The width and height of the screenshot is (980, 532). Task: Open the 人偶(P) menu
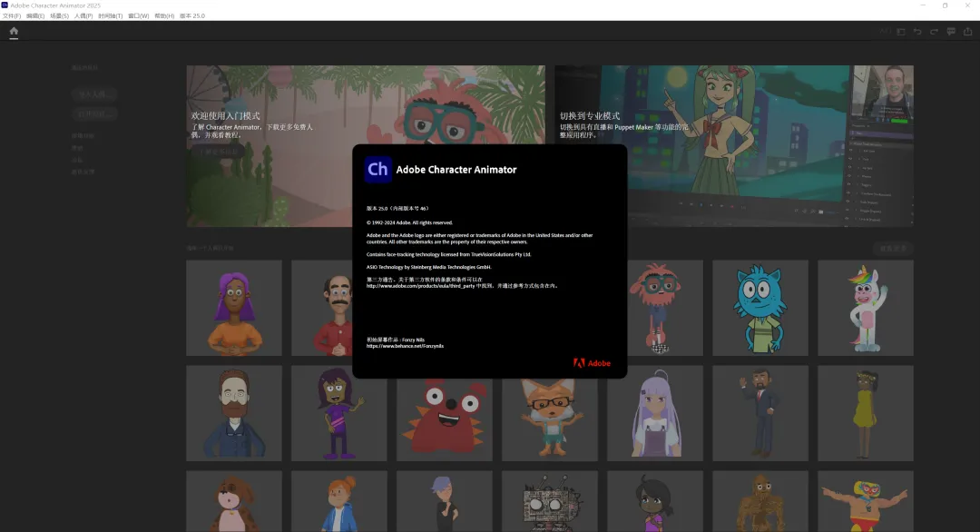[83, 16]
